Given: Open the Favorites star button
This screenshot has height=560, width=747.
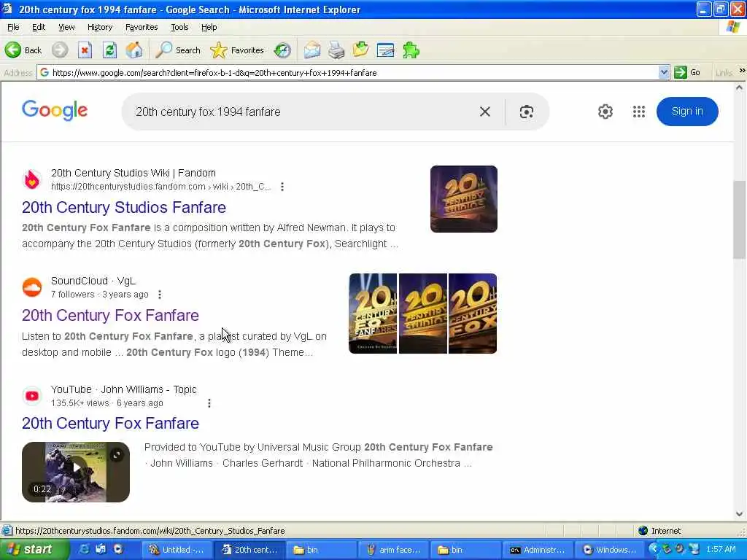Looking at the screenshot, I should click(x=237, y=50).
